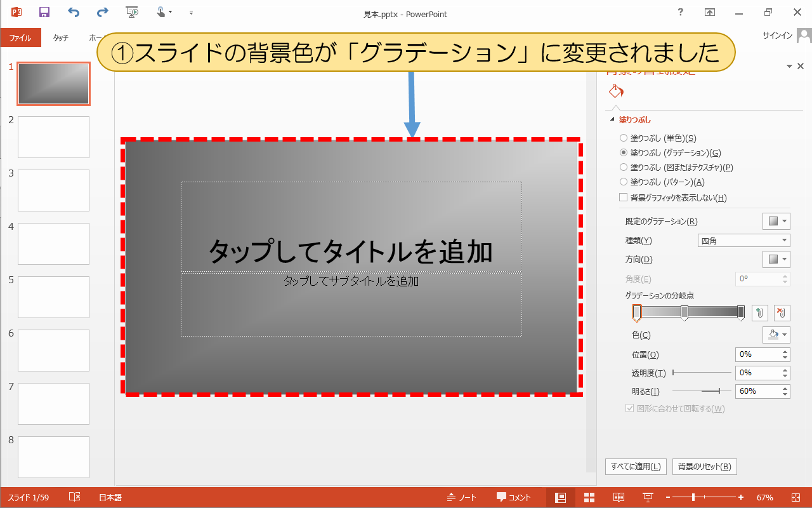Open the 色 fill color picker
This screenshot has width=812, height=508.
coord(776,335)
